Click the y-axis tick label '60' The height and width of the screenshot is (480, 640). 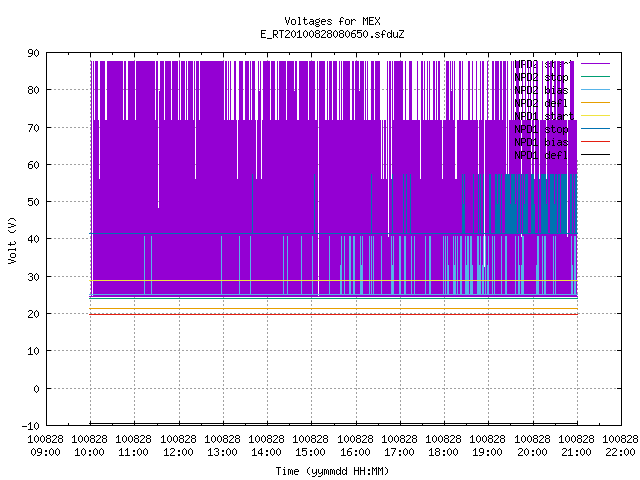click(33, 165)
